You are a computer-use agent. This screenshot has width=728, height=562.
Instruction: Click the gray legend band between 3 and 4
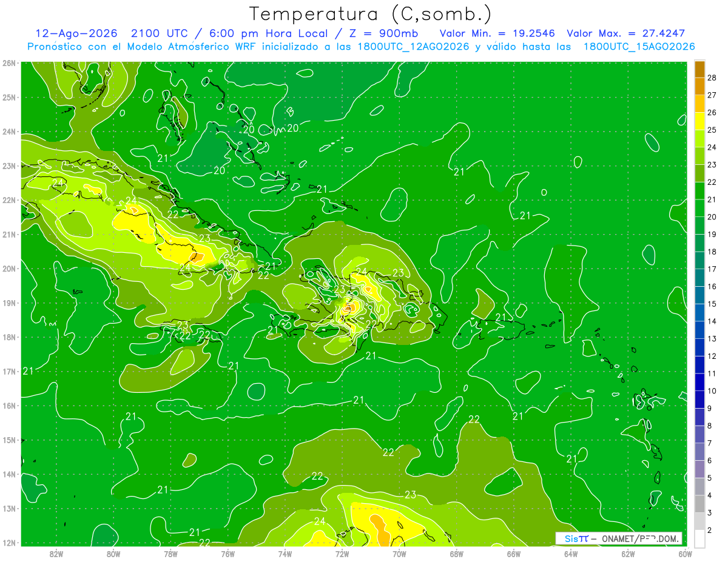click(x=699, y=504)
